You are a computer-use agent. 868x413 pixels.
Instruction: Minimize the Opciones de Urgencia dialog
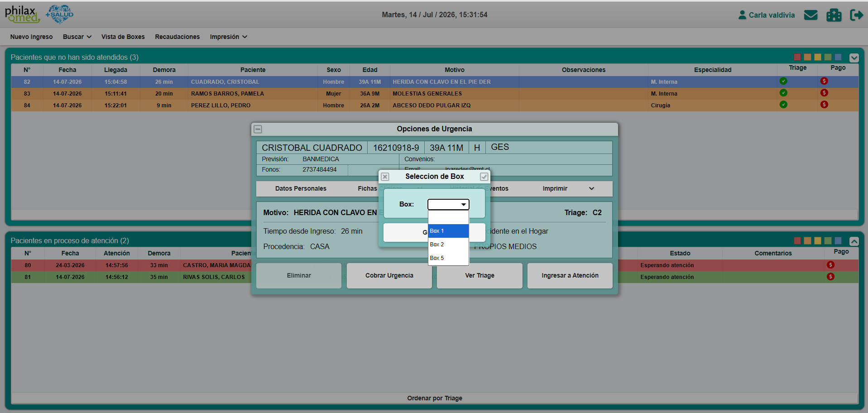[258, 129]
